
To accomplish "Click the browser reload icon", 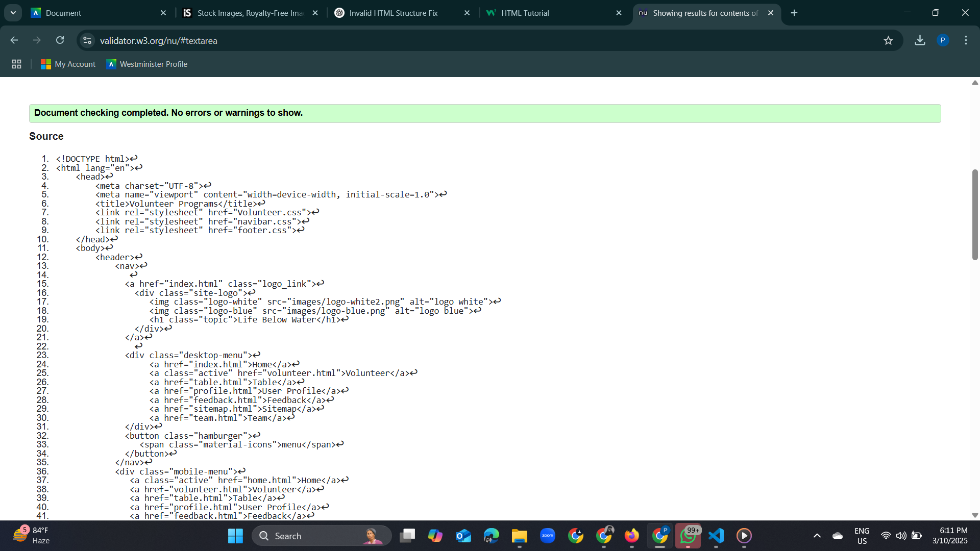I will [60, 40].
